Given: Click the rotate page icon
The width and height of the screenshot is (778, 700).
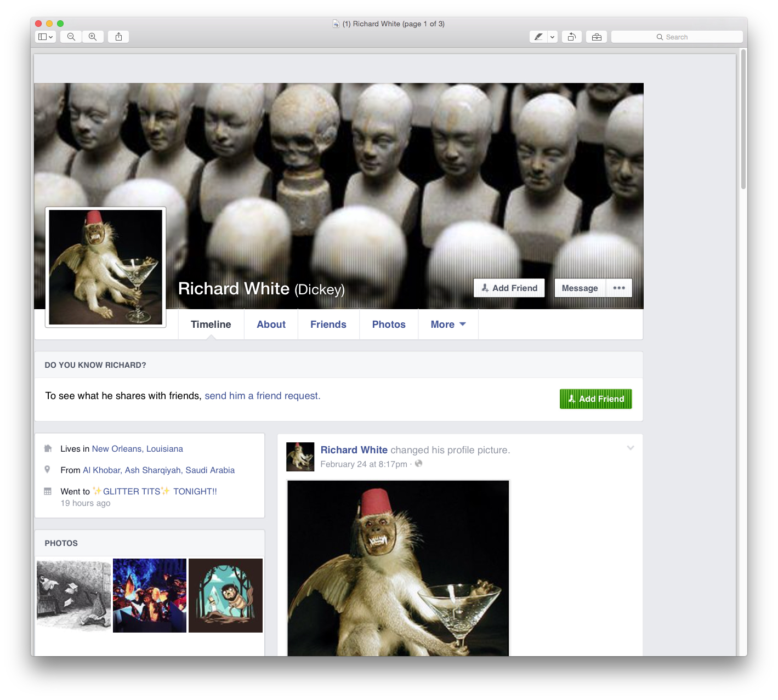Looking at the screenshot, I should click(x=571, y=37).
